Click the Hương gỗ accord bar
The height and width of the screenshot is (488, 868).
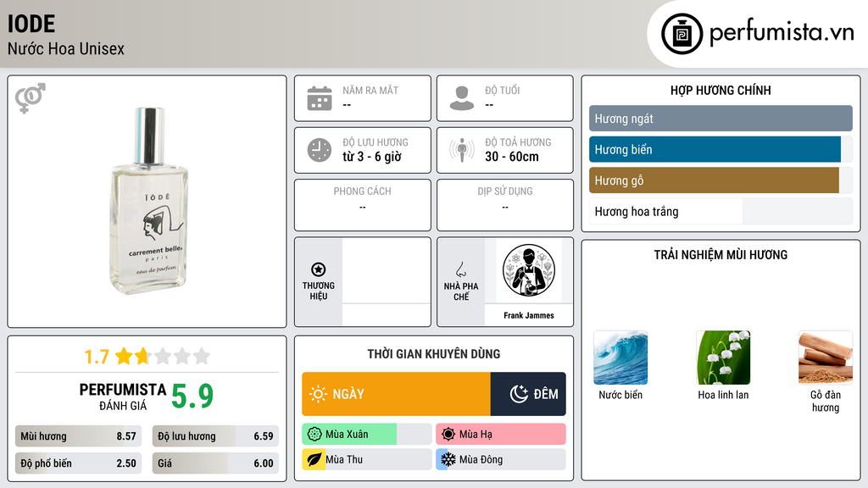click(x=721, y=180)
